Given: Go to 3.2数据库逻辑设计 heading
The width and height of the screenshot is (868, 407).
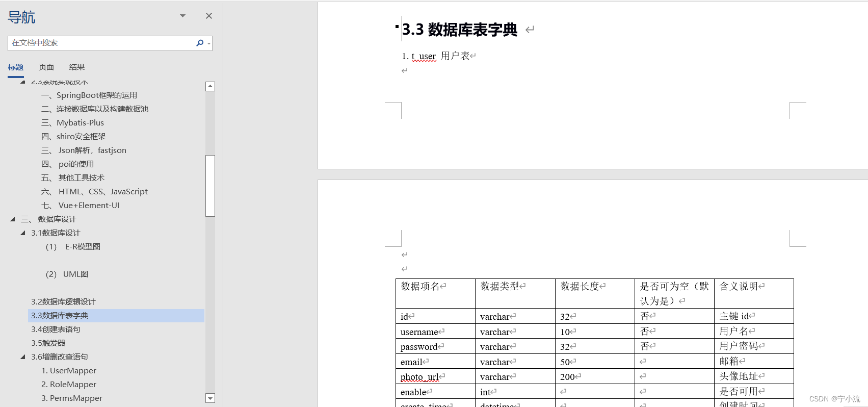Looking at the screenshot, I should point(63,301).
